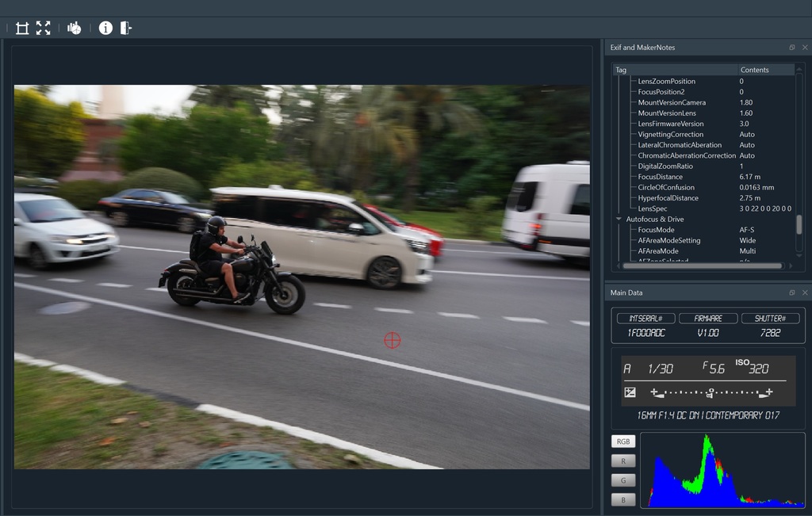Screen dimensions: 812x516
Task: Close the Main Data panel
Action: (804, 292)
